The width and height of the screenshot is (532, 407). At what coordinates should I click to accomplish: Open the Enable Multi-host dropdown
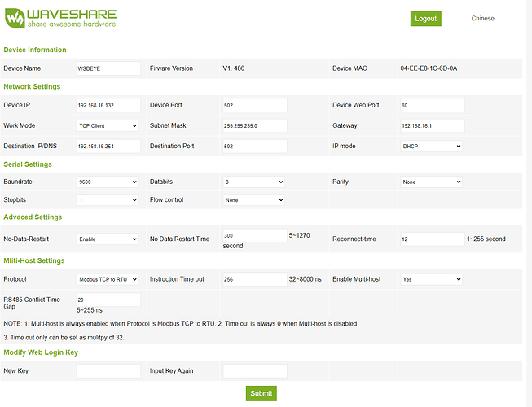point(432,279)
